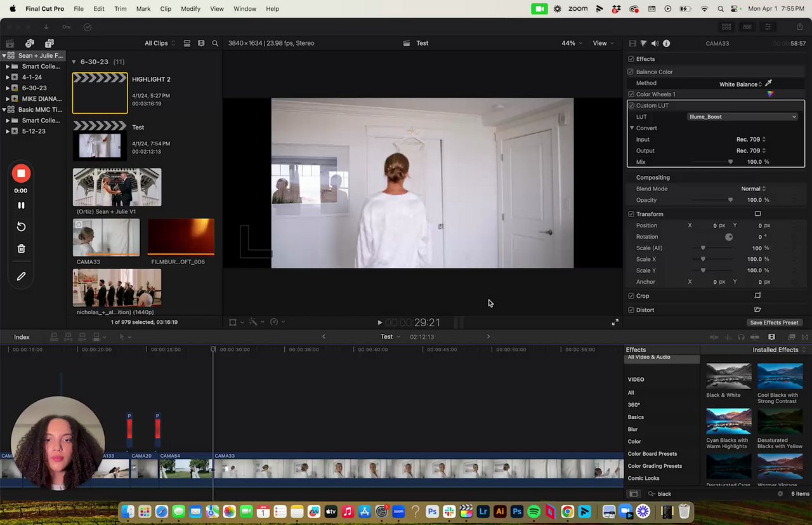Click the white balance eyedropper tool
Image resolution: width=812 pixels, height=525 pixels.
[x=768, y=83]
